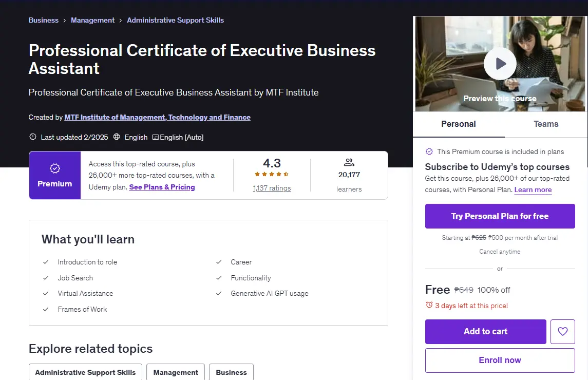Image resolution: width=588 pixels, height=380 pixels.
Task: Click the Add to cart button
Action: pos(486,332)
